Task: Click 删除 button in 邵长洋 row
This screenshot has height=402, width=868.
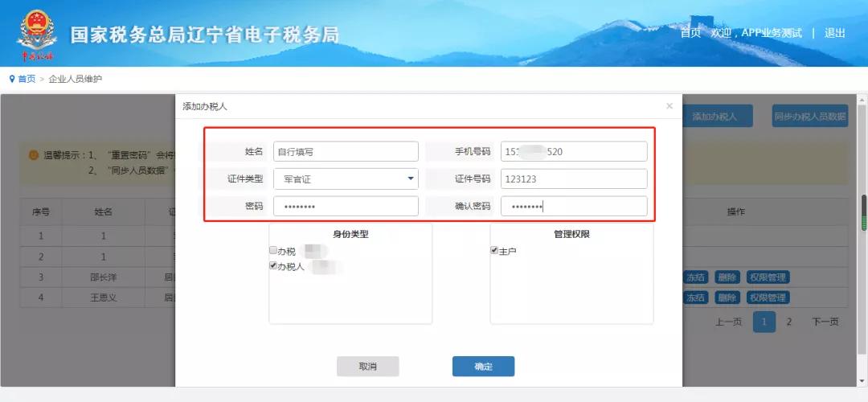Action: point(727,277)
